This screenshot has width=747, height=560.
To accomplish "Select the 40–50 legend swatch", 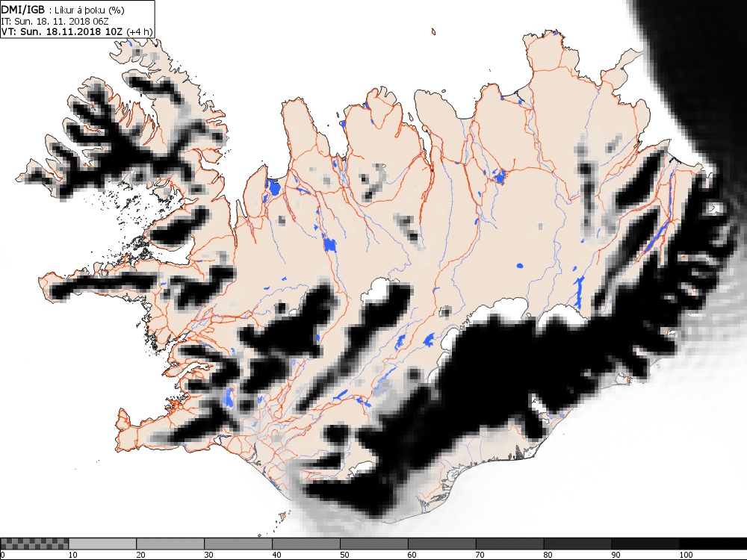I will coord(306,544).
